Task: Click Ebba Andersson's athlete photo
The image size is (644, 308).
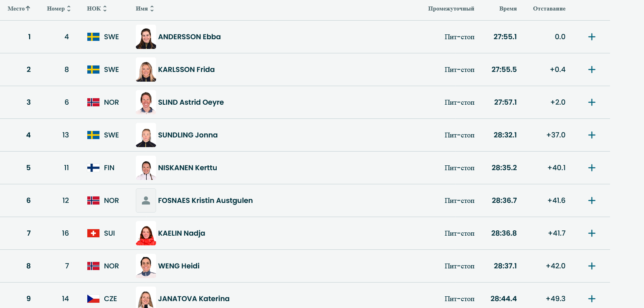Action: 146,37
